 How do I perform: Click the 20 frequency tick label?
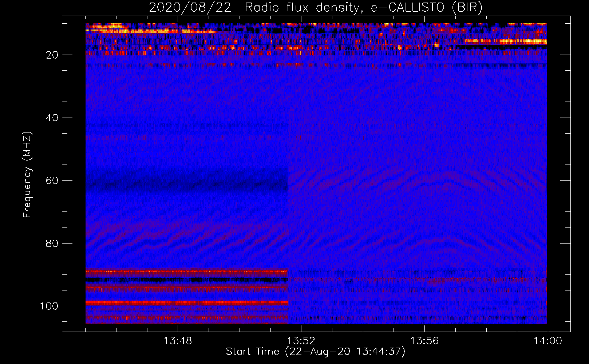coord(52,55)
